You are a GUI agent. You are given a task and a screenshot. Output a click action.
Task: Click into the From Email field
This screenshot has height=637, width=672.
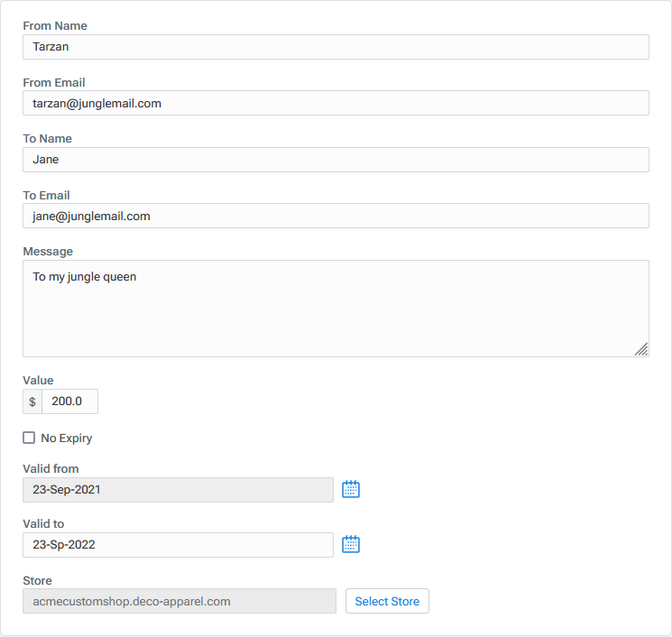click(336, 103)
